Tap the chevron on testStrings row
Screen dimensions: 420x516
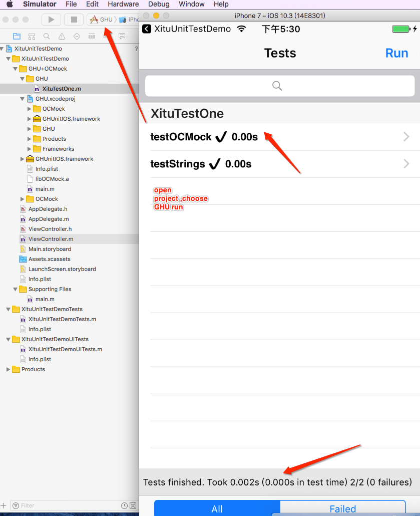(x=406, y=164)
